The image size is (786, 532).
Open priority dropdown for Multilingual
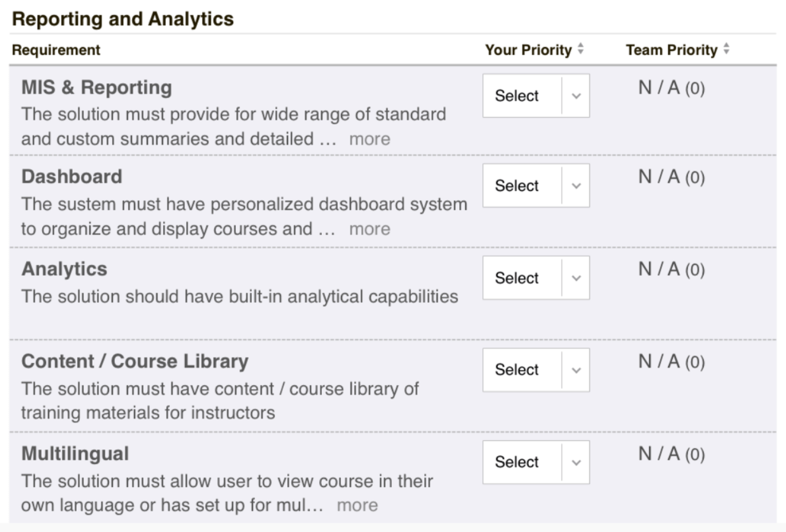tap(536, 462)
